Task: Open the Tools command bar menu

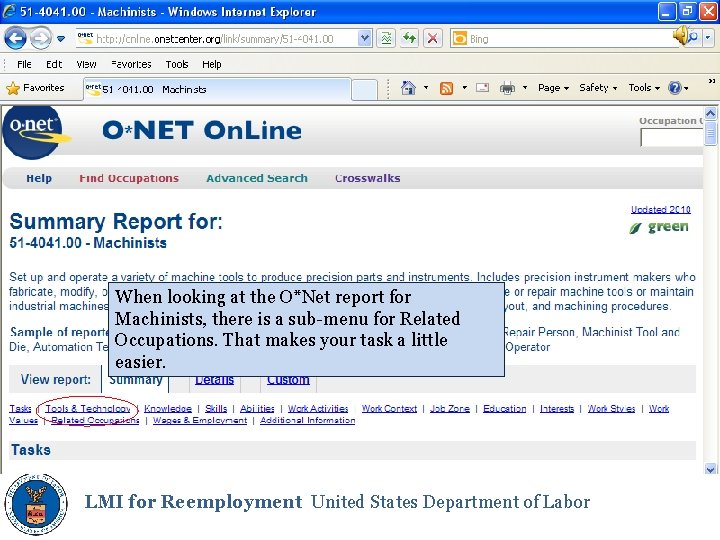Action: (644, 88)
